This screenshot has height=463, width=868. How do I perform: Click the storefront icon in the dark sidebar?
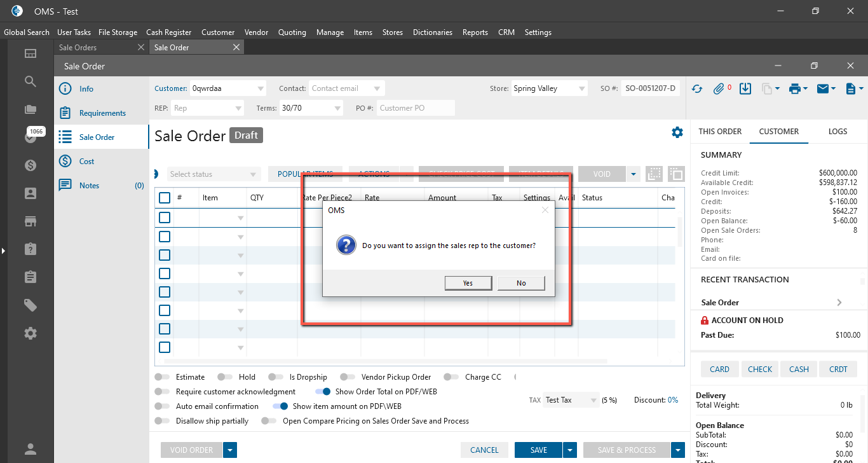click(30, 221)
